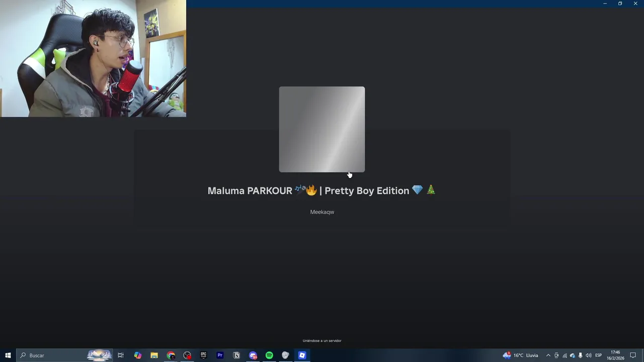
Task: Click the microphone tray icon
Action: [x=581, y=355]
